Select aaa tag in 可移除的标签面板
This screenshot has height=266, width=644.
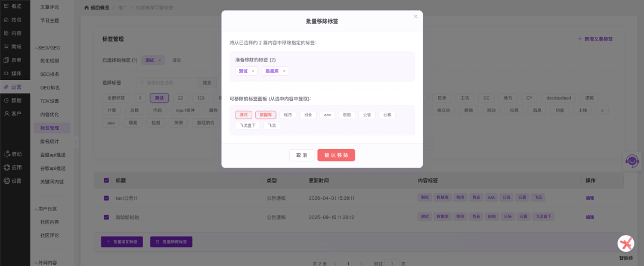tap(327, 115)
